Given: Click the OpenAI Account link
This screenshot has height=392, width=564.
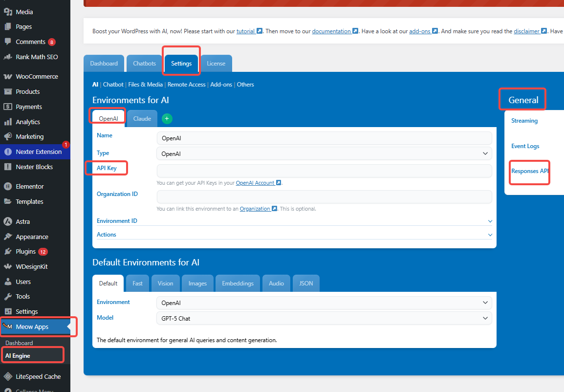Looking at the screenshot, I should pos(255,182).
